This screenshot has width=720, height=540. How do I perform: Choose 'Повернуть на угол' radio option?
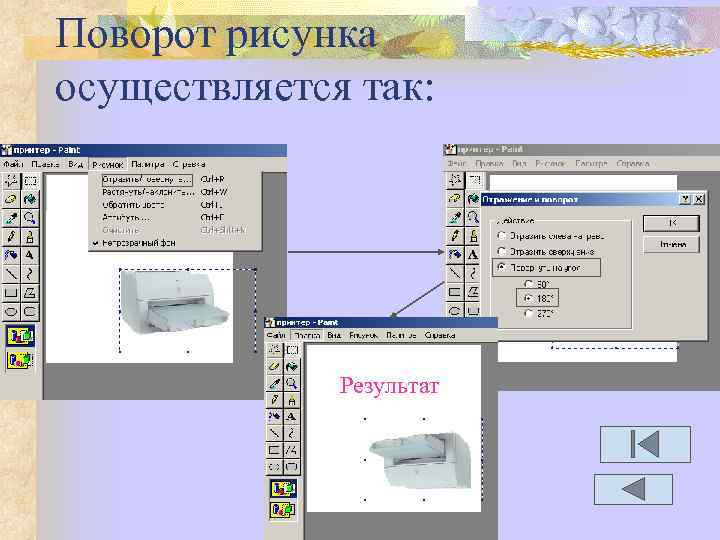502,267
